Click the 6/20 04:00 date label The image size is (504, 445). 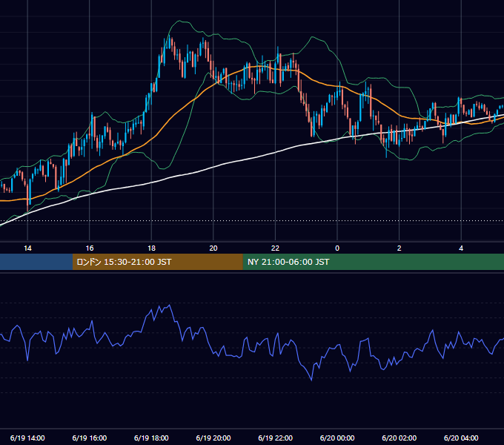click(x=461, y=438)
